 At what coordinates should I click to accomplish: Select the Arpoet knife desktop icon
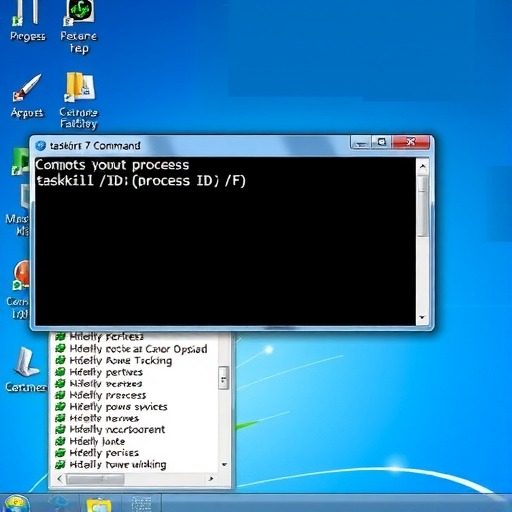pyautogui.click(x=27, y=96)
